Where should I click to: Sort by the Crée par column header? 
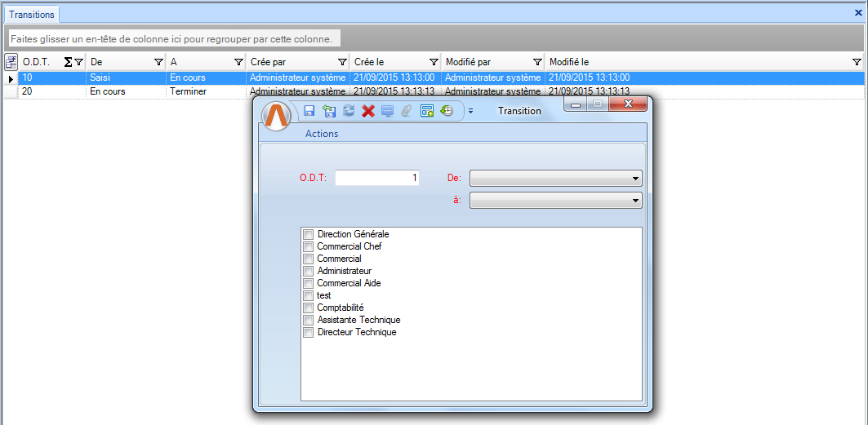(292, 62)
